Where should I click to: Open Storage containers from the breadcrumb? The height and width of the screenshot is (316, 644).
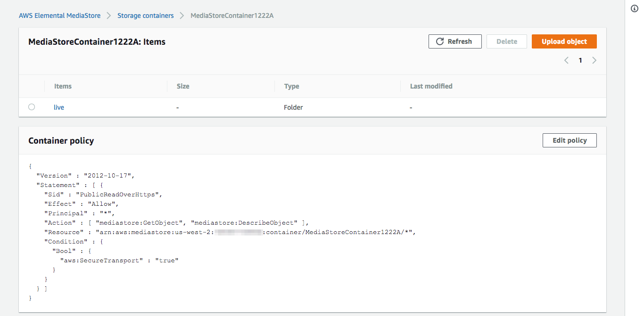point(145,15)
